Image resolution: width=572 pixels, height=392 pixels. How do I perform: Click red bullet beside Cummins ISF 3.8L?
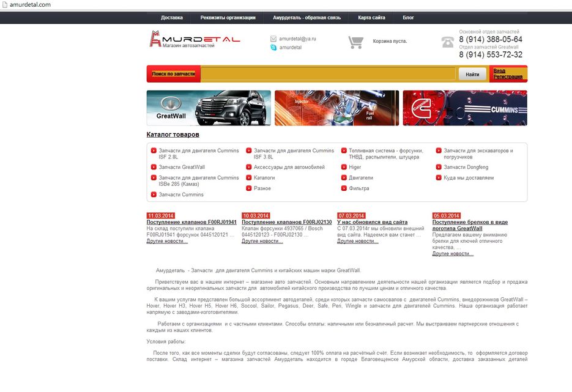coord(249,150)
